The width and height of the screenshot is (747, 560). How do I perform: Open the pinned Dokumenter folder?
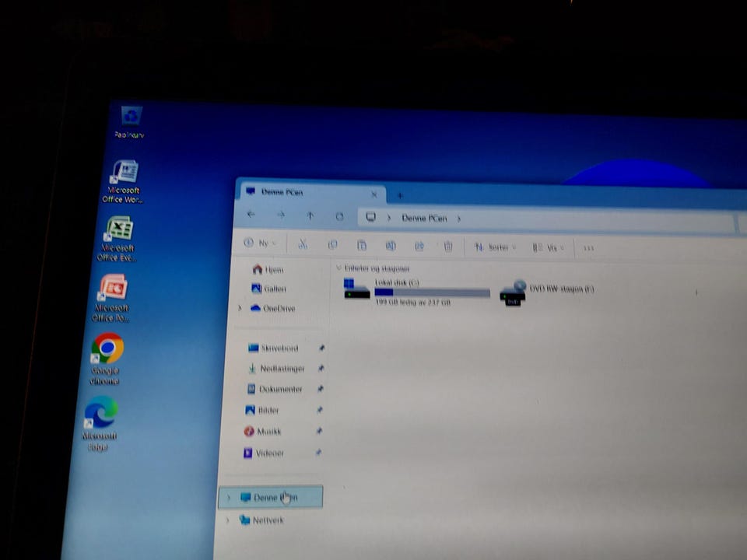tap(275, 389)
